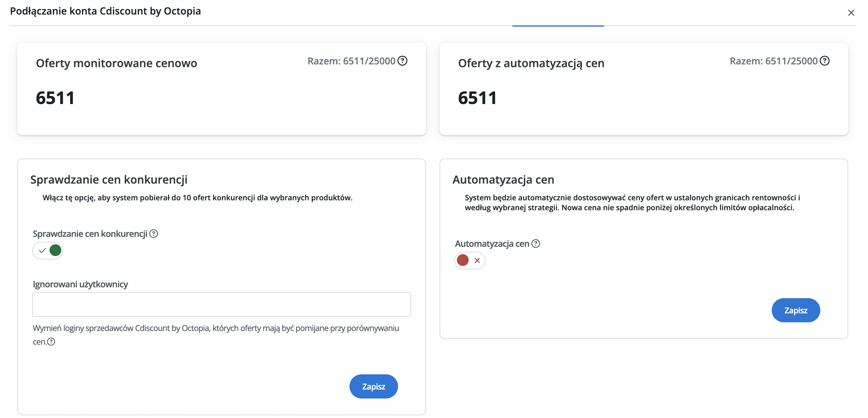
Task: Click the red cross in automation toggle
Action: click(x=477, y=261)
